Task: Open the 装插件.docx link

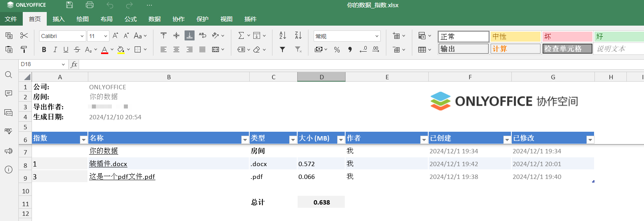Action: pyautogui.click(x=108, y=164)
